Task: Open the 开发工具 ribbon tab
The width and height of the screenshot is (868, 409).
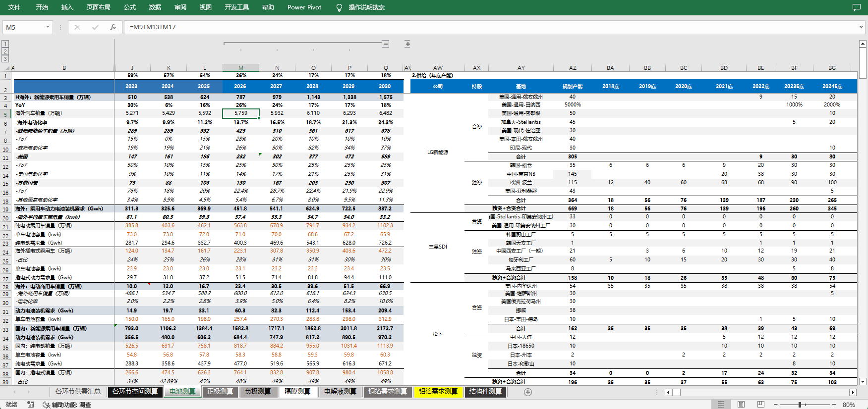Action: click(237, 7)
